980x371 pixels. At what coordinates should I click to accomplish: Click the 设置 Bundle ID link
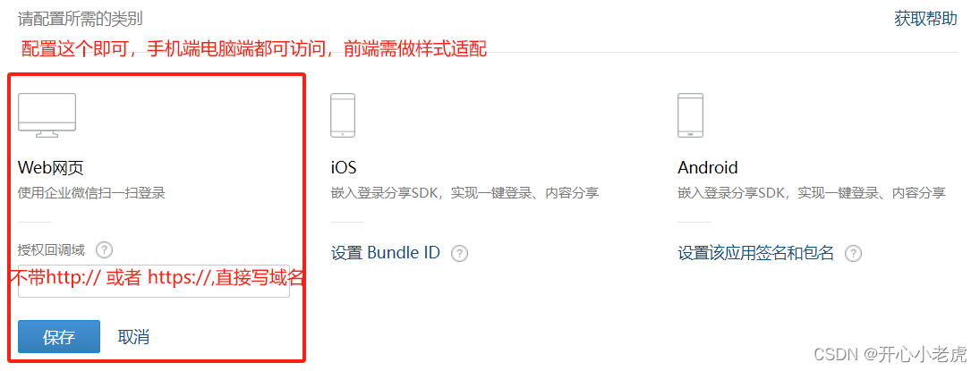pos(385,253)
